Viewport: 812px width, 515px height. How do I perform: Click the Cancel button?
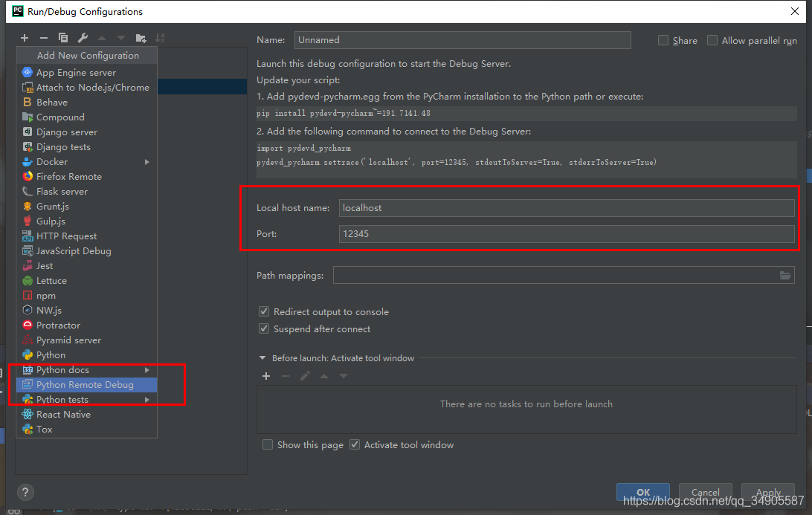706,492
